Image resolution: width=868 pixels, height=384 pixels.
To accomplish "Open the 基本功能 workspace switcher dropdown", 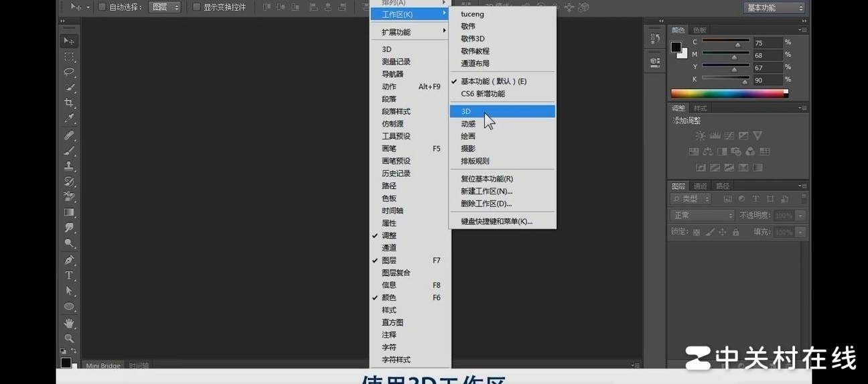I will pos(774,8).
